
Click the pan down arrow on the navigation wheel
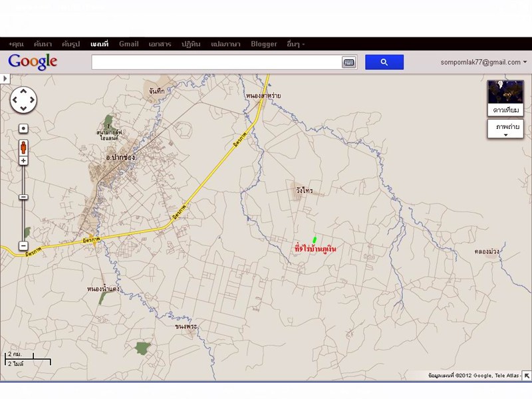(23, 109)
